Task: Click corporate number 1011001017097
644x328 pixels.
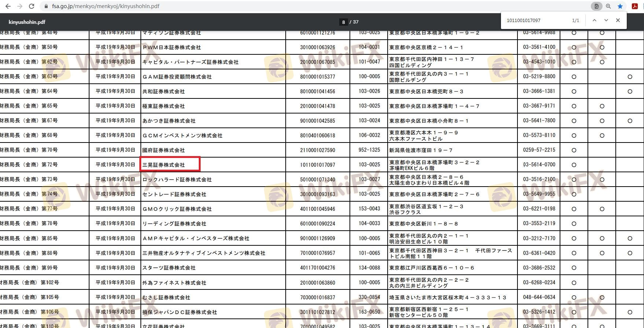Action: (x=318, y=165)
